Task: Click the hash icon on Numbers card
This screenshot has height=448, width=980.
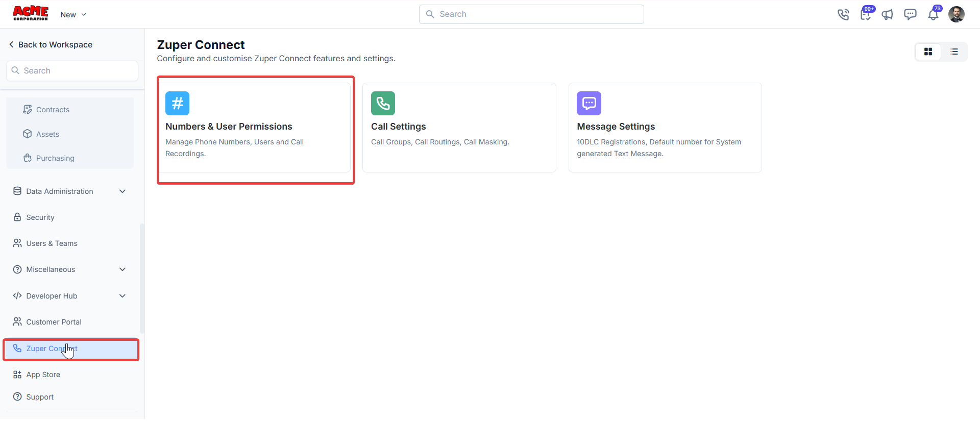Action: [177, 104]
